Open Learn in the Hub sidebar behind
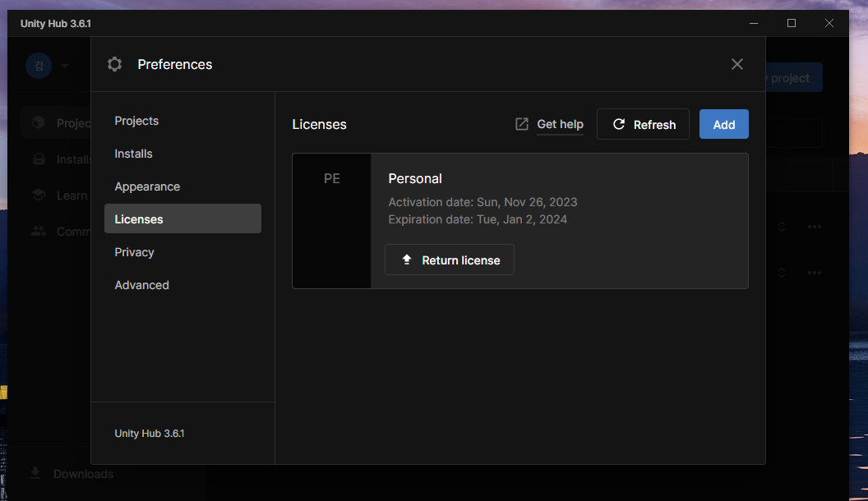Image resolution: width=868 pixels, height=501 pixels. coord(56,195)
